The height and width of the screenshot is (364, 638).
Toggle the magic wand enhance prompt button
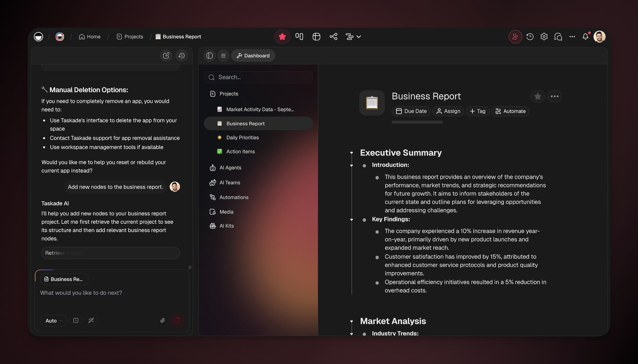tap(91, 320)
